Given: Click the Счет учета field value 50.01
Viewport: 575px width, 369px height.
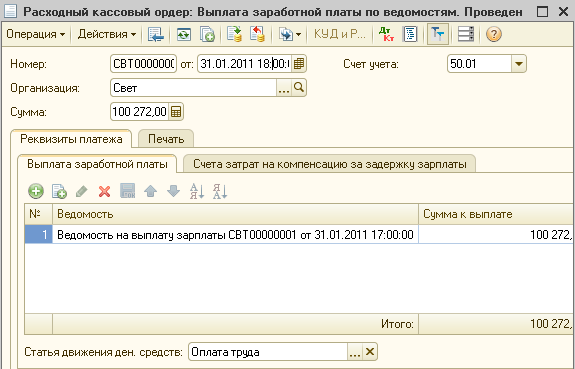Looking at the screenshot, I should coord(479,64).
